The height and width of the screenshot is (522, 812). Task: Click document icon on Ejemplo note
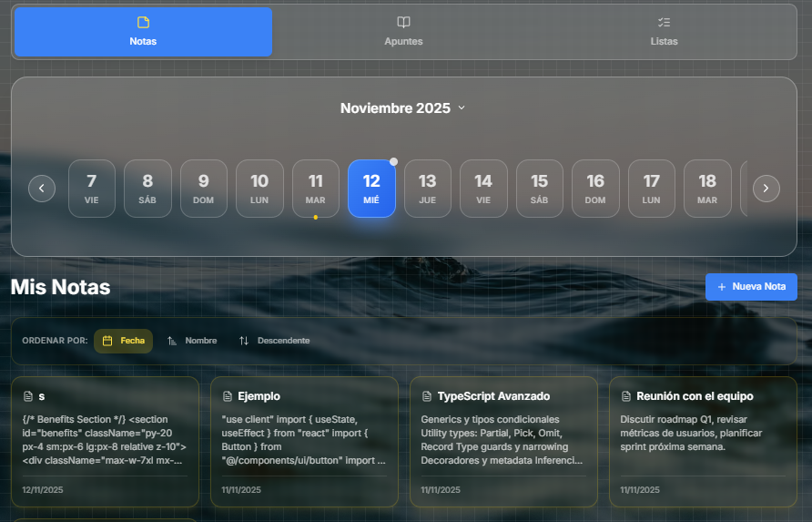pos(228,396)
